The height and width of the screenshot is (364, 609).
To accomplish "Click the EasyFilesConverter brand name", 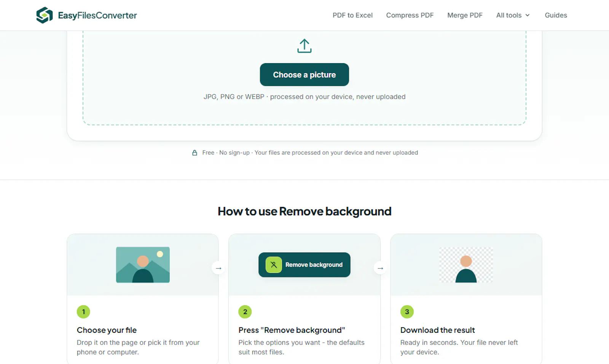I will (x=97, y=16).
